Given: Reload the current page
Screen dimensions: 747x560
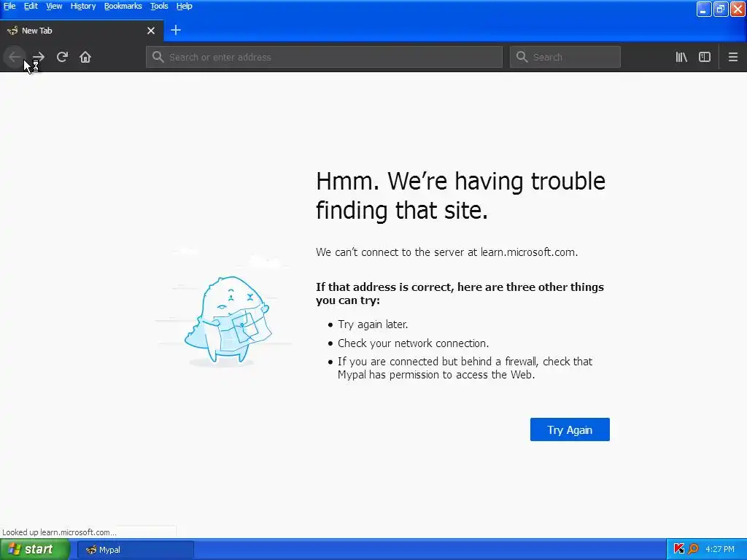Looking at the screenshot, I should click(x=62, y=57).
